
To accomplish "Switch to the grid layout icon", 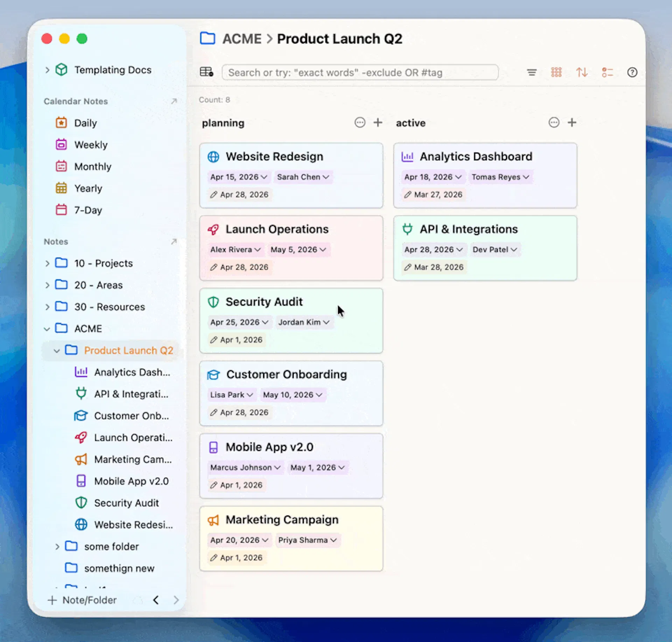I will pos(556,72).
